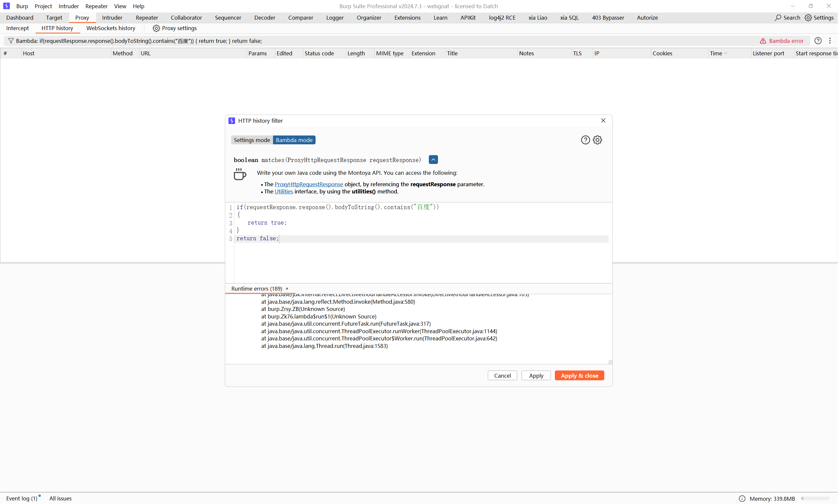
Task: Open the three-dot options menu on the filter bar
Action: coord(830,41)
